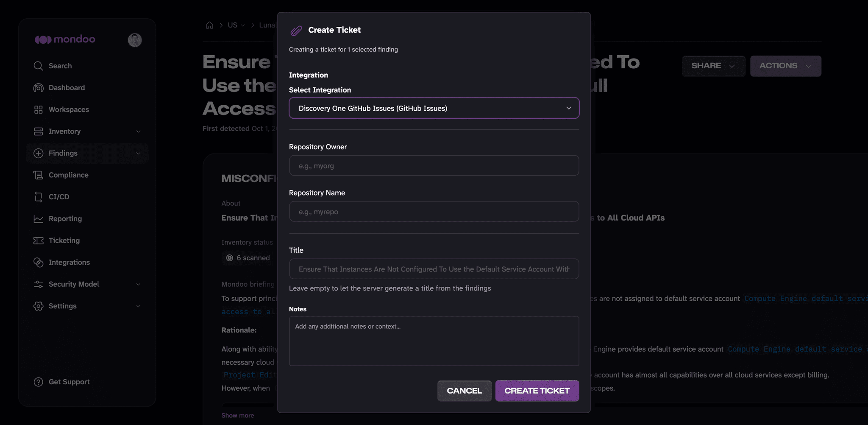This screenshot has height=425, width=868.
Task: Expand the Inventory submenu chevron
Action: pos(138,131)
